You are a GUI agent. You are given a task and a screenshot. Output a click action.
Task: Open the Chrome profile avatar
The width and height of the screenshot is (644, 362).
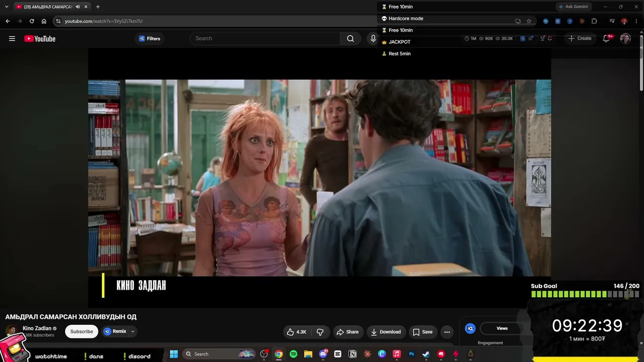[x=624, y=21]
